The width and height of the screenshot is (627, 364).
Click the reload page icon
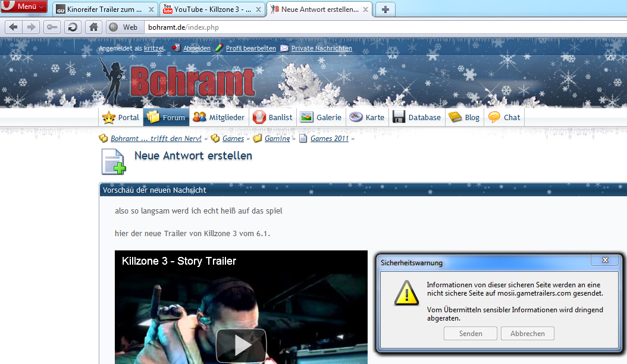pyautogui.click(x=73, y=27)
